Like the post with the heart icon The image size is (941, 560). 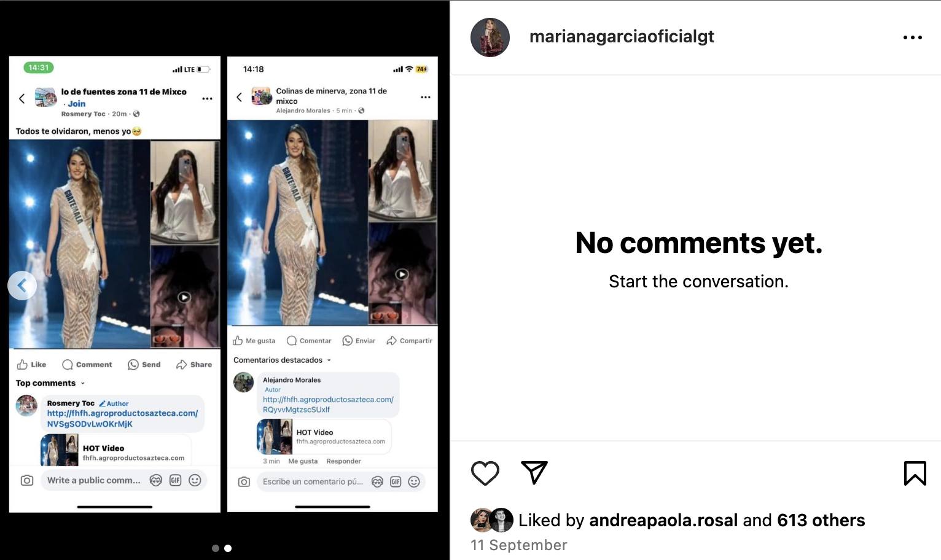point(485,473)
